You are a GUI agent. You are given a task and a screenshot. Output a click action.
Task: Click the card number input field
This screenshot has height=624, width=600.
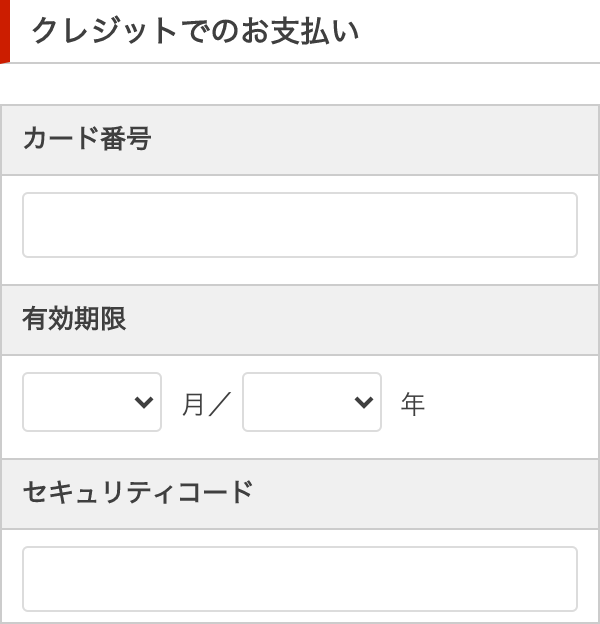300,225
